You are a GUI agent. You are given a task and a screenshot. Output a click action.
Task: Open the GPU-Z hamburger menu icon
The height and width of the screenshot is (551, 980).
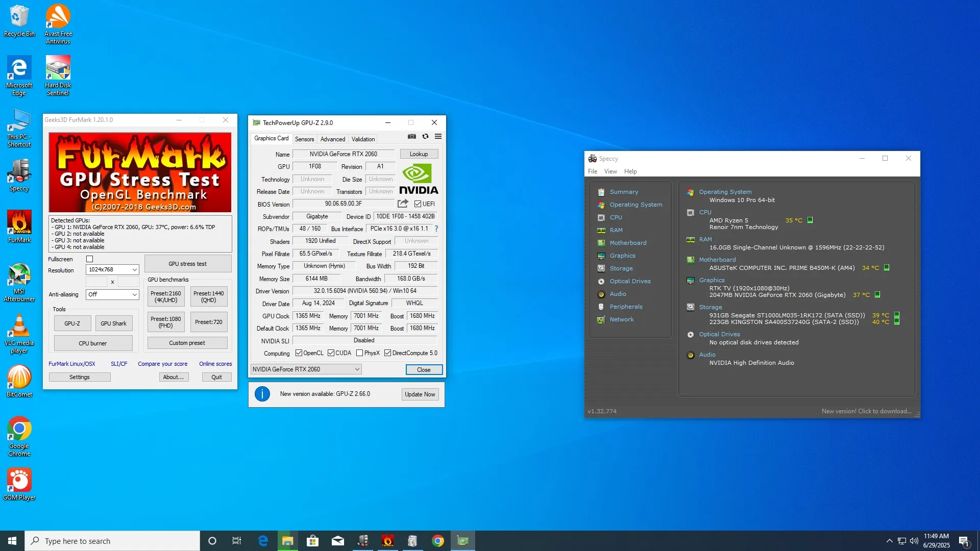click(x=438, y=137)
